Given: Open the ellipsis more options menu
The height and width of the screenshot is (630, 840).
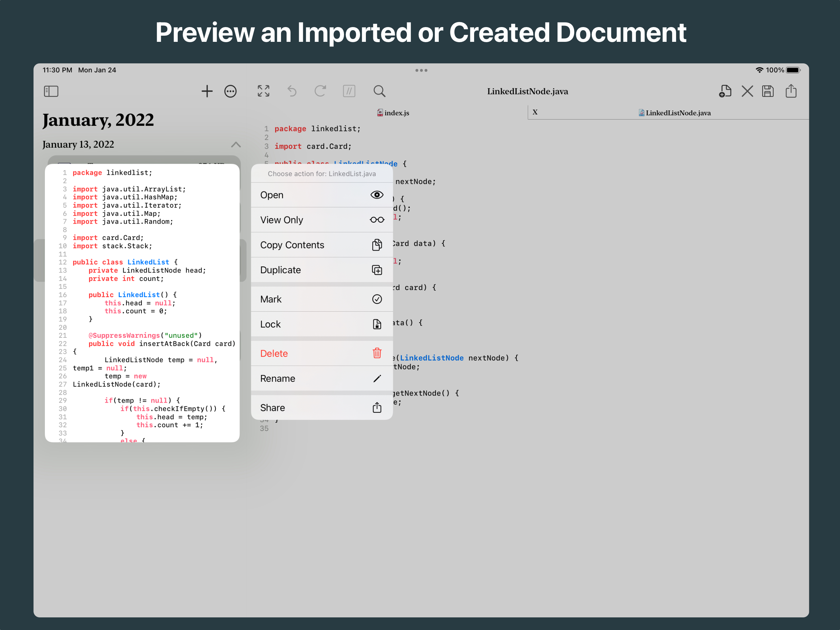Looking at the screenshot, I should point(231,91).
